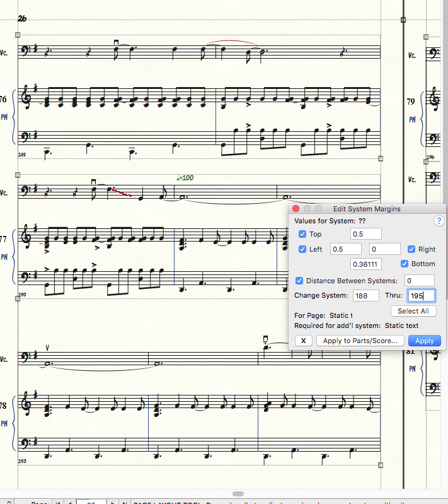Select top margin handle of system 79
Viewport: 448px width, 504px height.
click(x=425, y=37)
